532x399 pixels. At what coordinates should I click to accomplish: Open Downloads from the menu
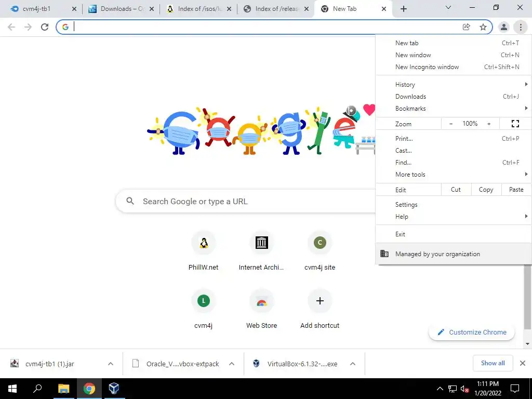click(454, 96)
